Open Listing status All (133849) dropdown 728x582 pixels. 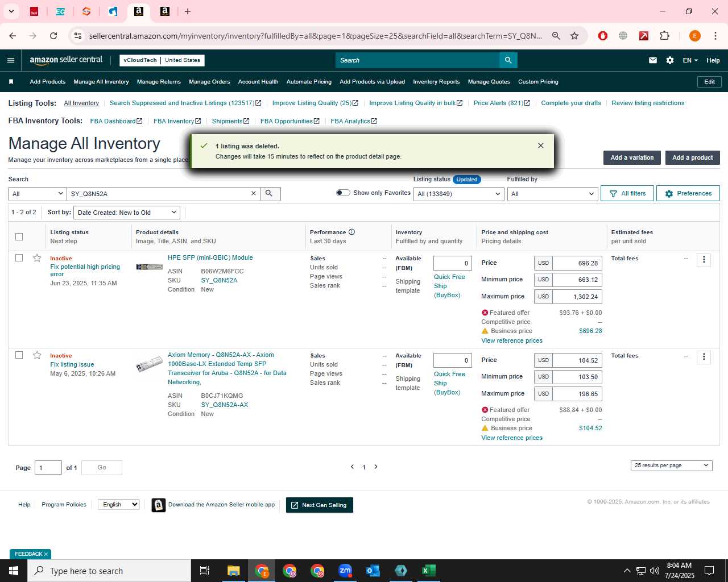(x=458, y=194)
